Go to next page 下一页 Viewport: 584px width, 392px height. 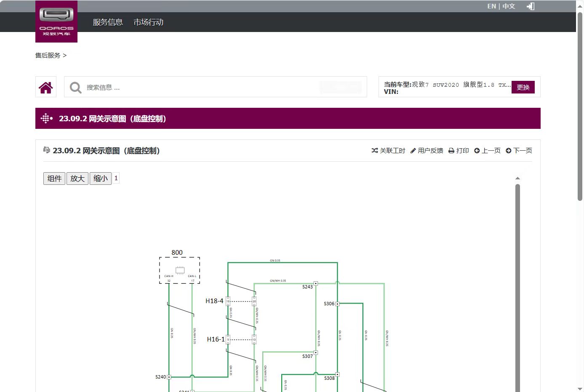pyautogui.click(x=519, y=151)
